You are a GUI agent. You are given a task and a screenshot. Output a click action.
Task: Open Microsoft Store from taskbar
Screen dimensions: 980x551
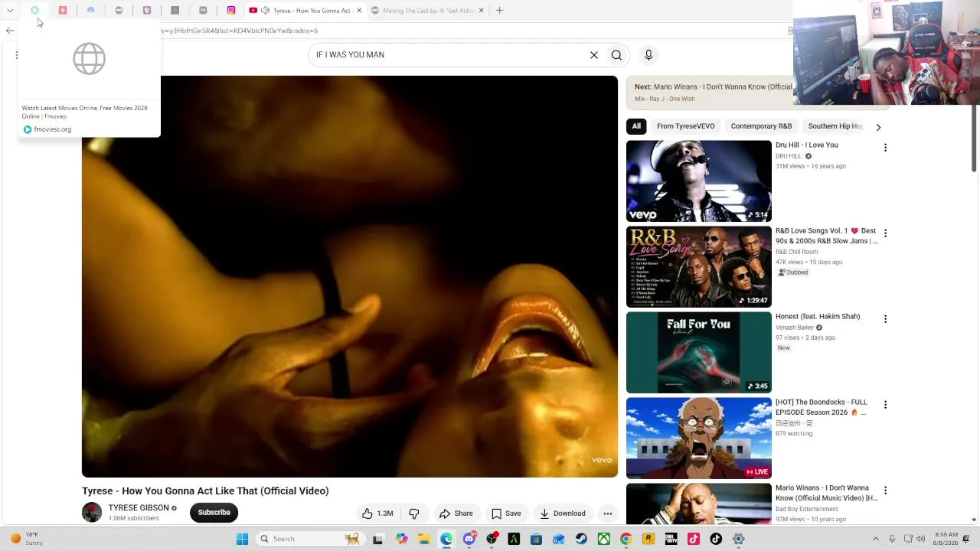pyautogui.click(x=536, y=540)
